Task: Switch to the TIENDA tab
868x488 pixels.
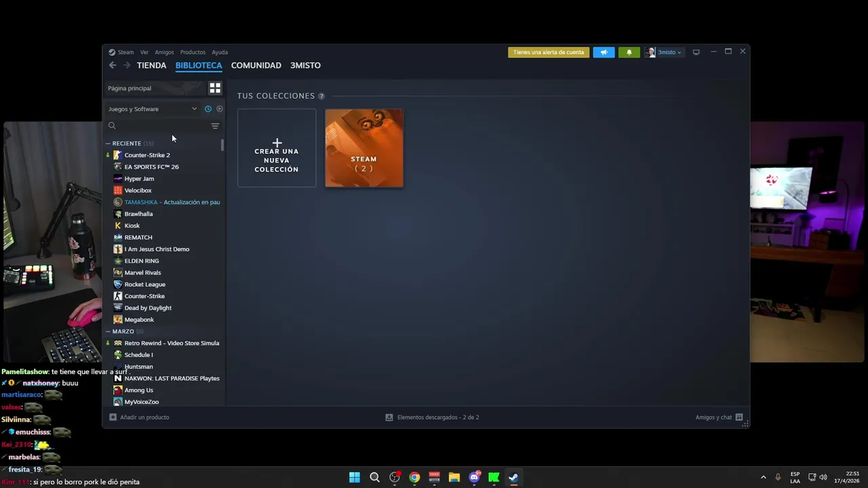Action: 151,66
